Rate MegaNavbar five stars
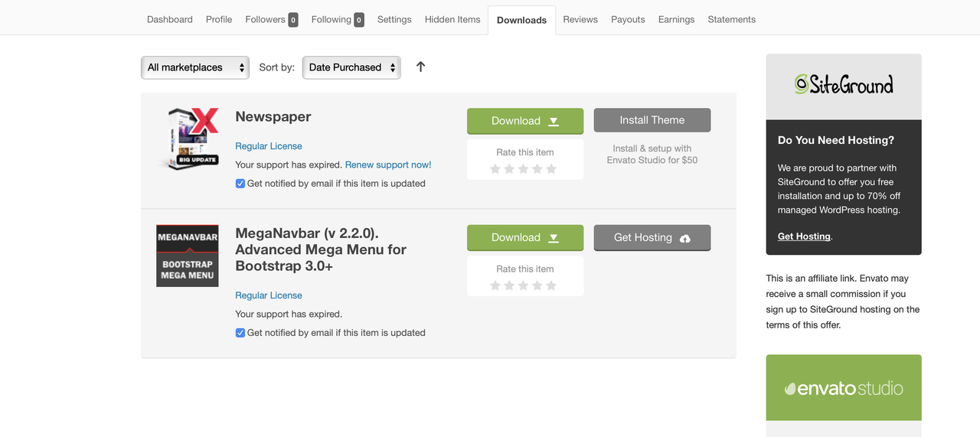 point(551,285)
